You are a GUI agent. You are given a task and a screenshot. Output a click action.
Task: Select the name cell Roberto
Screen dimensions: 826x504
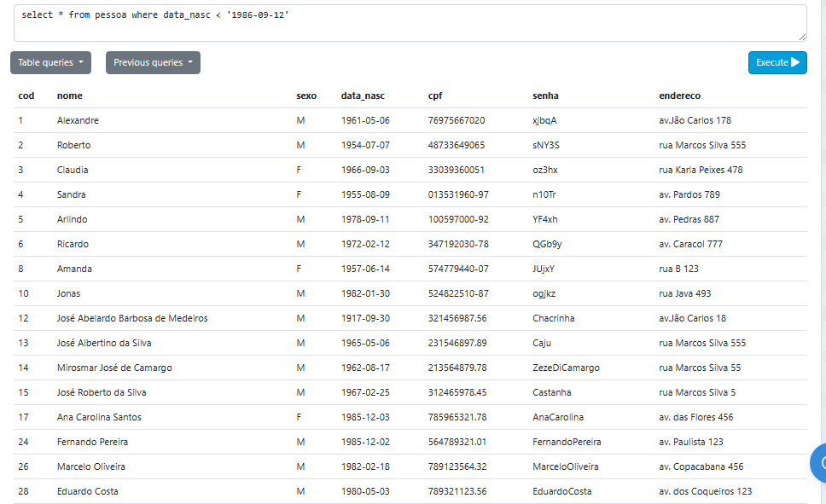(73, 145)
